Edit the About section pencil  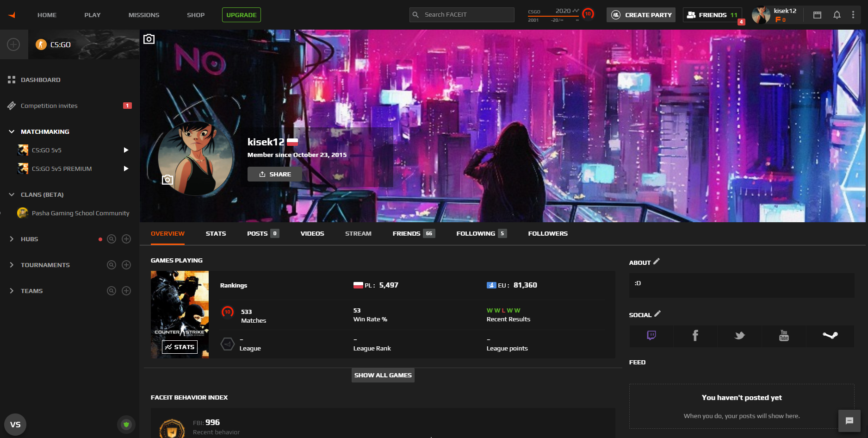(x=657, y=262)
